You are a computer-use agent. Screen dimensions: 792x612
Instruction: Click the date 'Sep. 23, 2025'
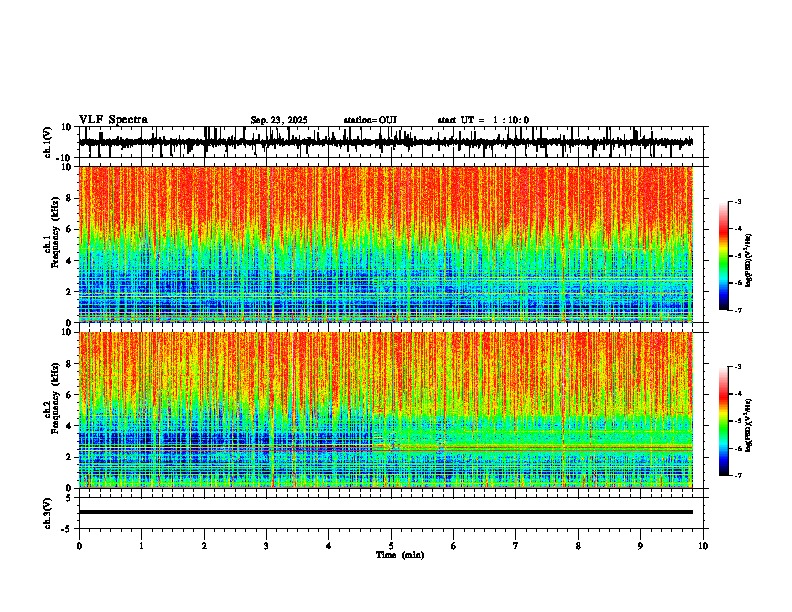(279, 120)
